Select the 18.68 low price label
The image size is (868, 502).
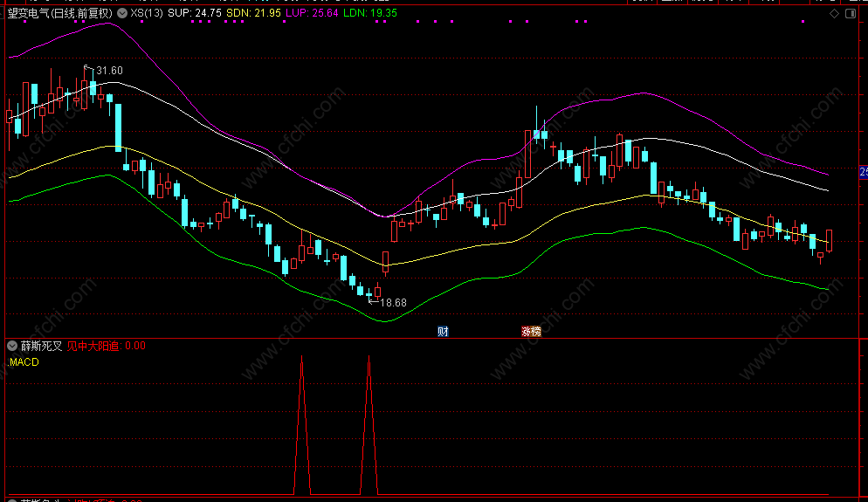394,303
